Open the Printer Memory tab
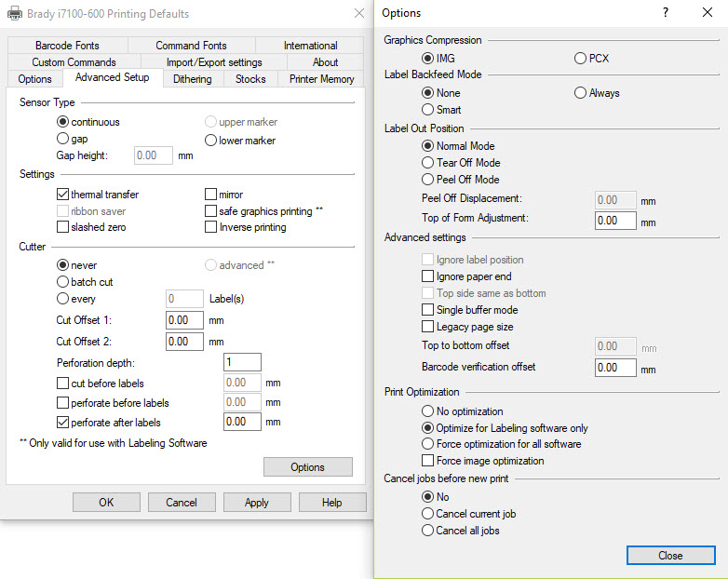 321,79
